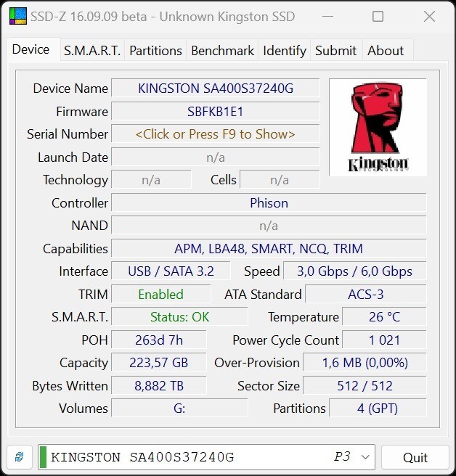Open the drive selection dropdown arrow
The image size is (456, 476).
[x=365, y=457]
